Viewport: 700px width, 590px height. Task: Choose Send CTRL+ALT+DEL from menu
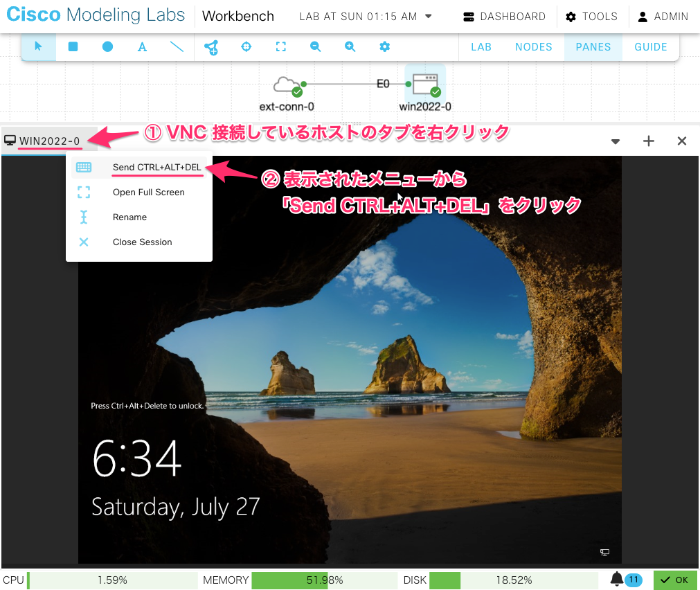point(139,168)
